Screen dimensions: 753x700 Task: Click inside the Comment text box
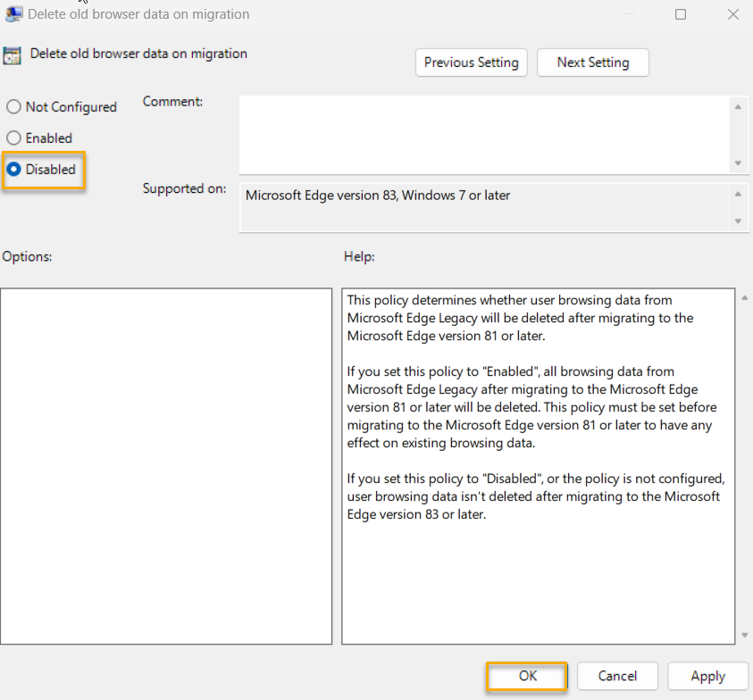tap(484, 134)
